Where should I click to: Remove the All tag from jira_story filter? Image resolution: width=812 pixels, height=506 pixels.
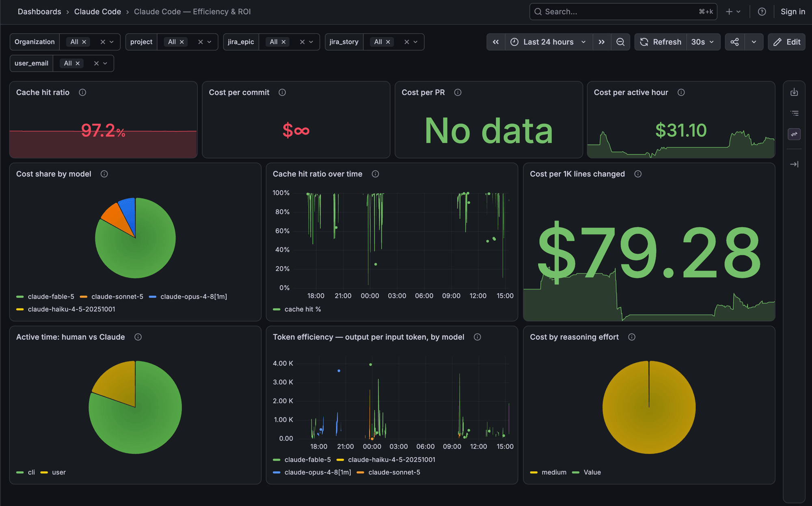click(x=388, y=42)
